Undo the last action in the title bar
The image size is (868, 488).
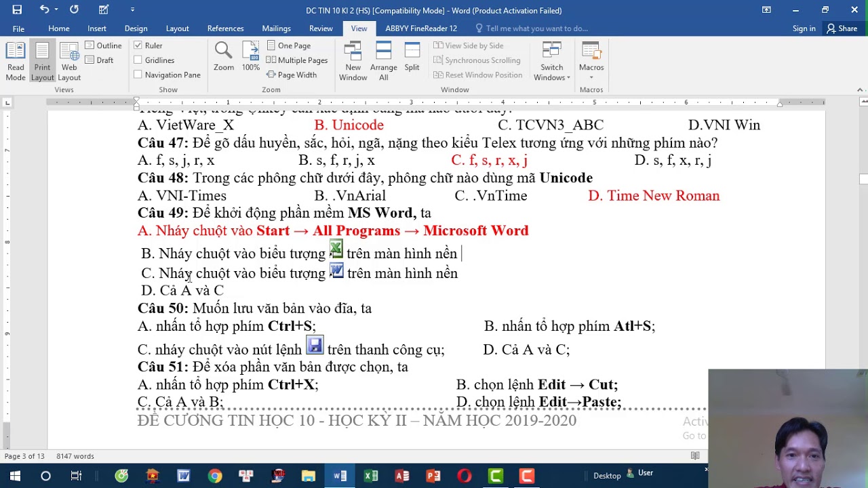pyautogui.click(x=44, y=9)
